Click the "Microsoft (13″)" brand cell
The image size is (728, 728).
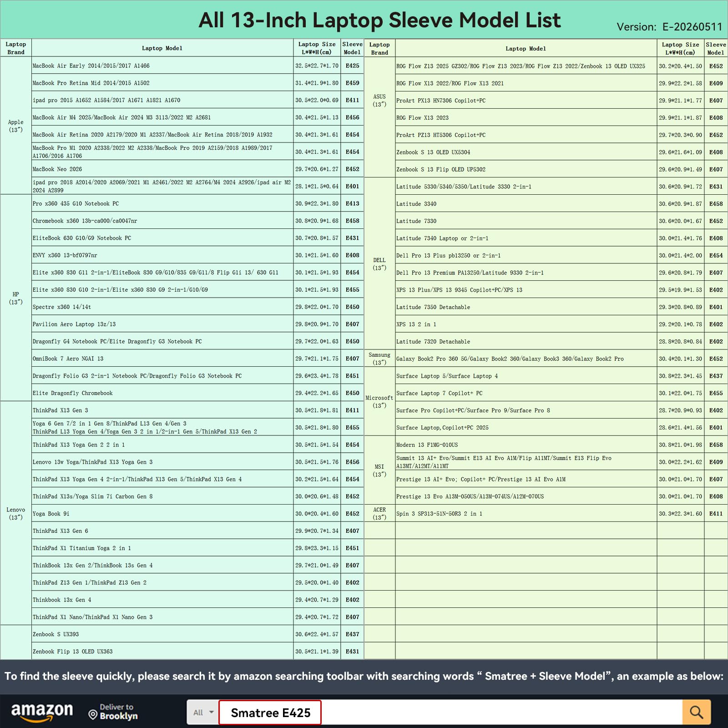(x=379, y=402)
